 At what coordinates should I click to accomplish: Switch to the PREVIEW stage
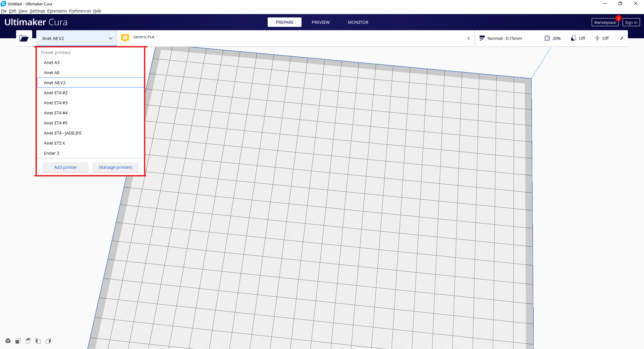(321, 22)
